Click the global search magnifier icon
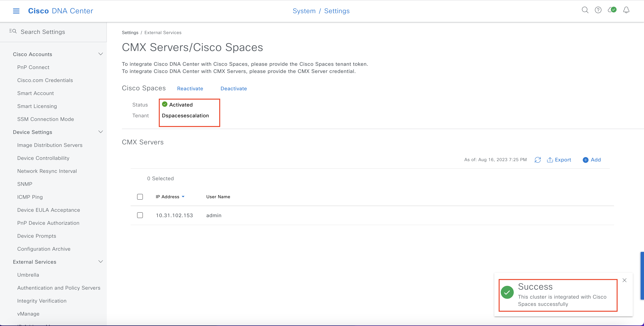644x326 pixels. click(585, 10)
